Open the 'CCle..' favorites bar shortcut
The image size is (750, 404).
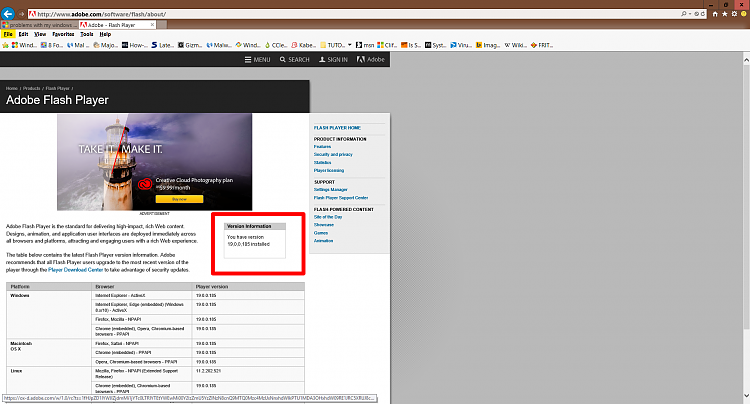(276, 45)
